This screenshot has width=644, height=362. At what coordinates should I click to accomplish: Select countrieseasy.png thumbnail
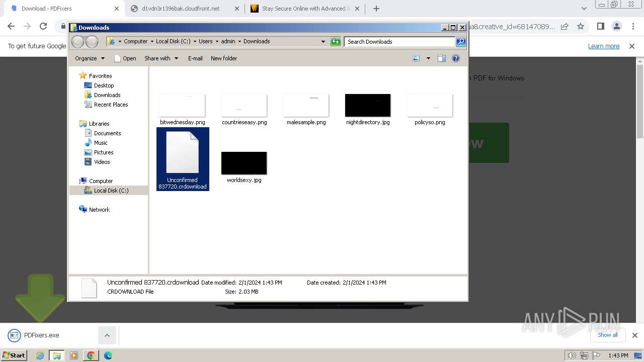click(244, 106)
